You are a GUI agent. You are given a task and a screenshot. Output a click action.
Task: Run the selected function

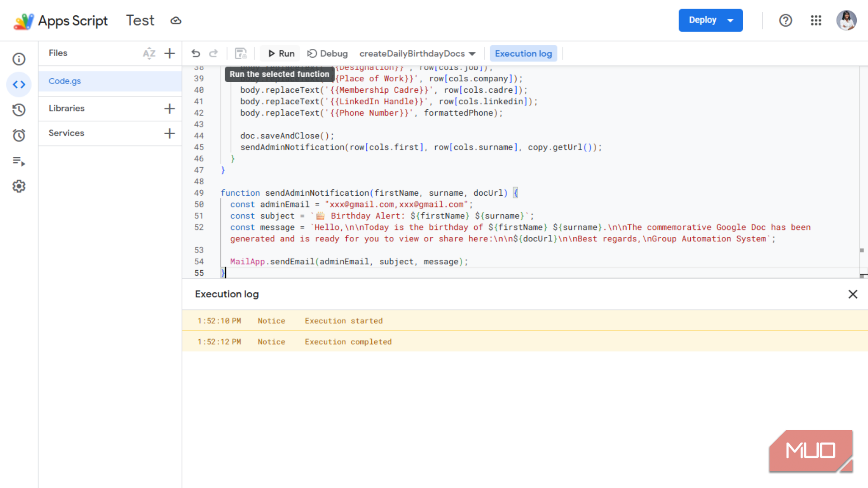pos(281,53)
